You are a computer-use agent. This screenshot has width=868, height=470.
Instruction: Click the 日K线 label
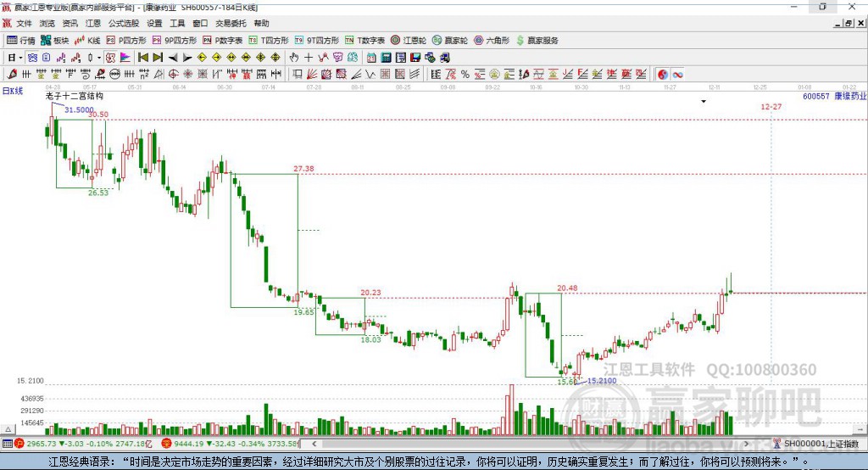click(12, 91)
